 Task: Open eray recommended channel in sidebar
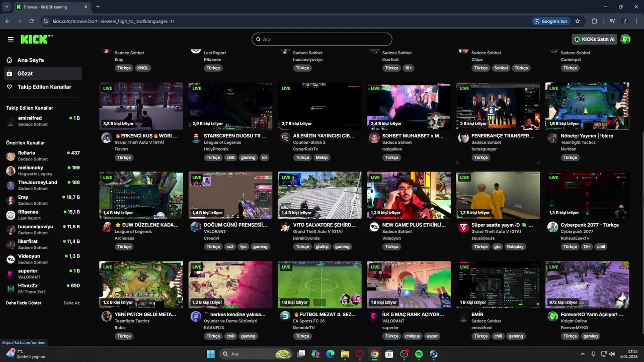[x=42, y=200]
